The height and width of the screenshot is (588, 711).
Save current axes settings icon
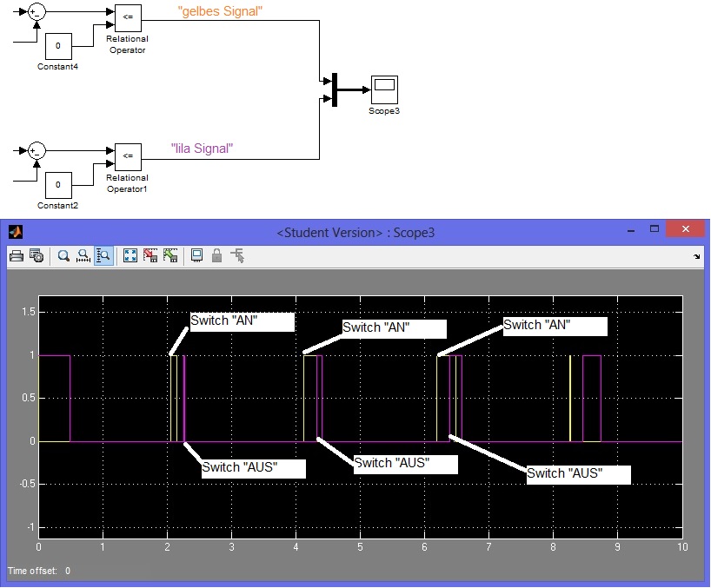[150, 255]
